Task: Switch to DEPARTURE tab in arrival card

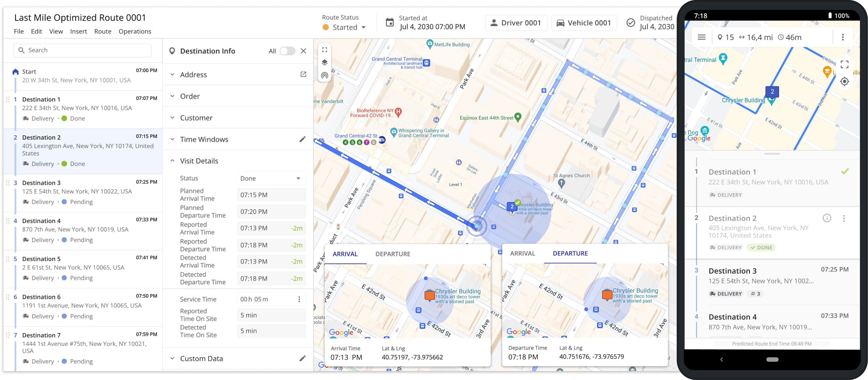Action: (393, 254)
